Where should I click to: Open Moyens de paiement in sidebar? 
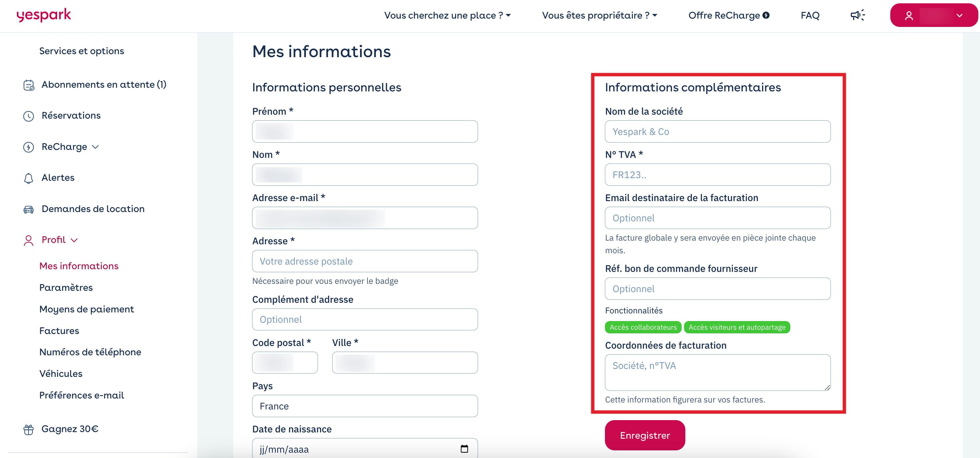(87, 309)
